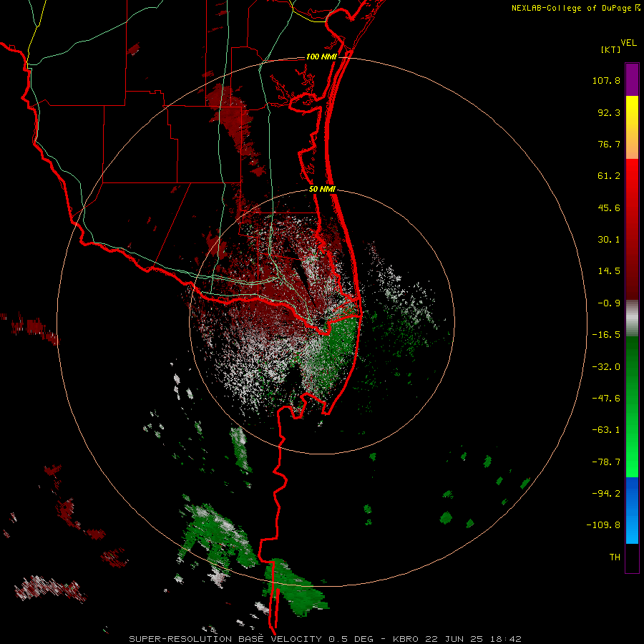Click the green segment of the color bar
The width and height of the screenshot is (644, 644).
point(632,406)
